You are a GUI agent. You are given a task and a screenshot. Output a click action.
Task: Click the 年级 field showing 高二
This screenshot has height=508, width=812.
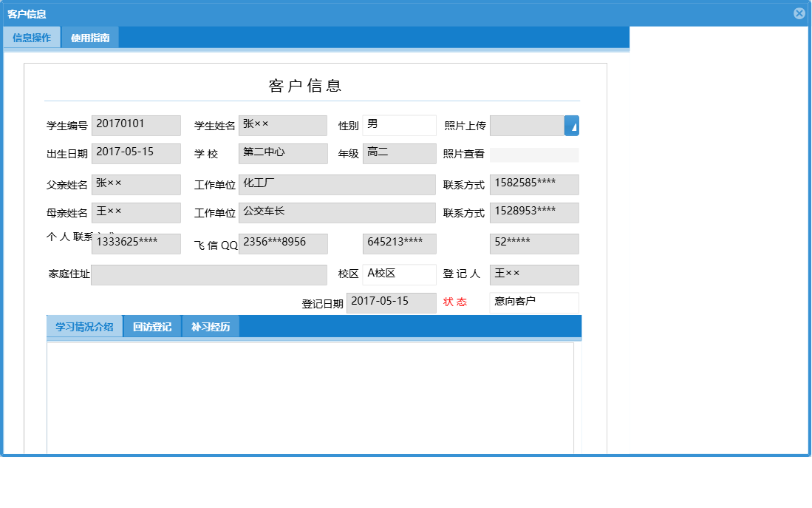[x=399, y=153]
